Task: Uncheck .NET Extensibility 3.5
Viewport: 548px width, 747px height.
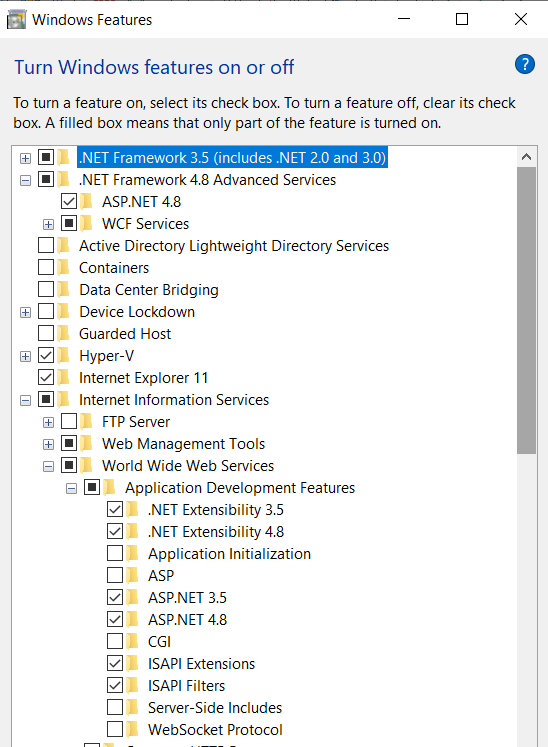Action: (115, 509)
